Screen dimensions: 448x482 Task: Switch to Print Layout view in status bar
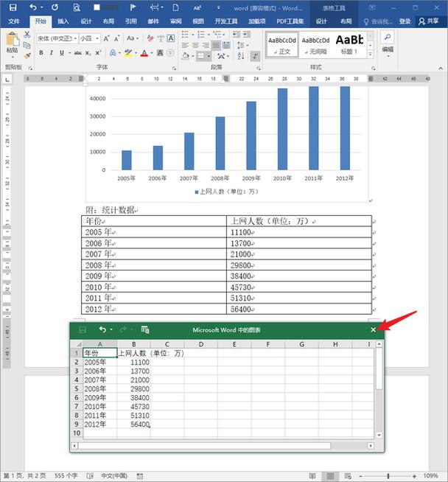330,476
